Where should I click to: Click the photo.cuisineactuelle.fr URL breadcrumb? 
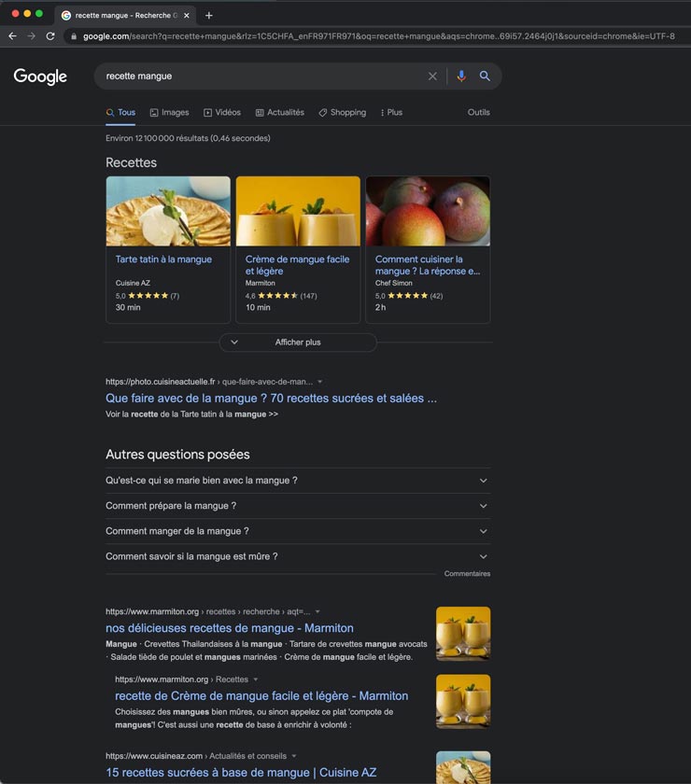click(208, 382)
